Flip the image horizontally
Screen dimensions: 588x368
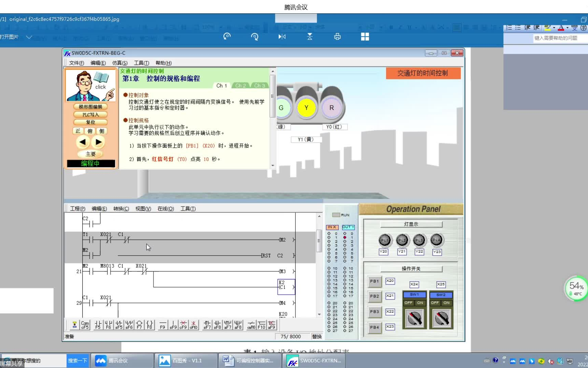tap(282, 36)
